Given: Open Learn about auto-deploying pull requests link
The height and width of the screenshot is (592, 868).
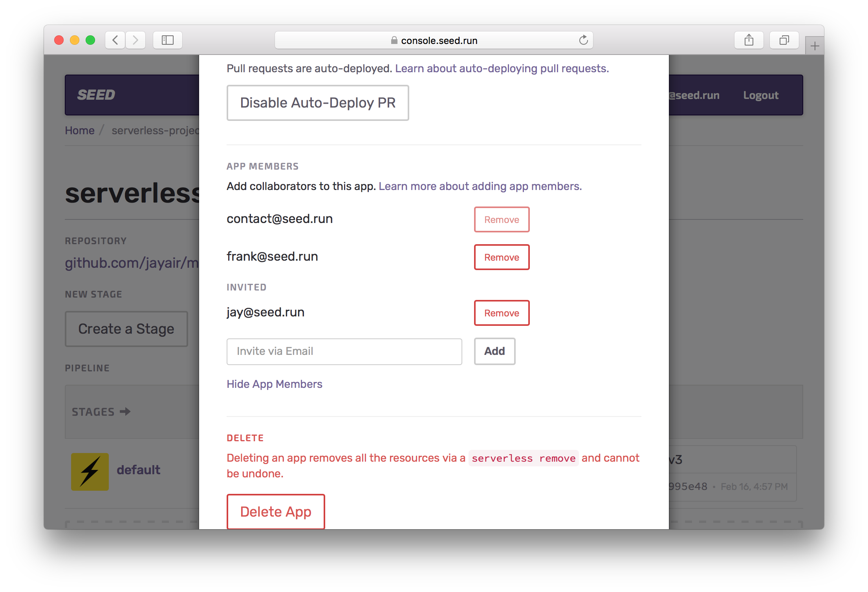Looking at the screenshot, I should (x=502, y=68).
